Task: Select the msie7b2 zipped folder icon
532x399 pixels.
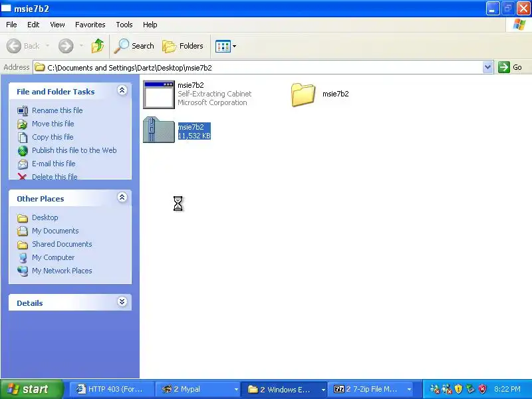Action: coord(159,130)
